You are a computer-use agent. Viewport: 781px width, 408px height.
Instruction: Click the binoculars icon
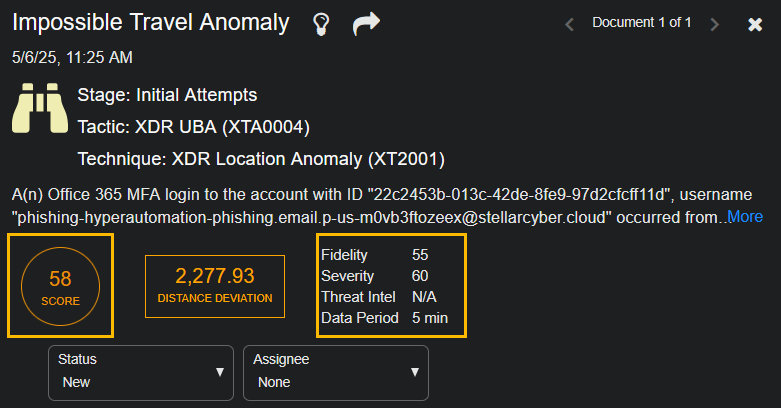pyautogui.click(x=39, y=109)
